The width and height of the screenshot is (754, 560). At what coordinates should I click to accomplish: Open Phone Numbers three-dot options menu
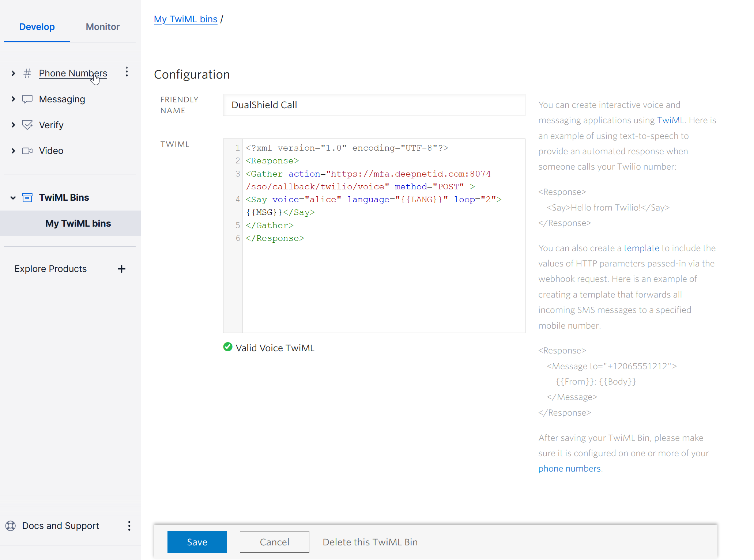coord(127,72)
